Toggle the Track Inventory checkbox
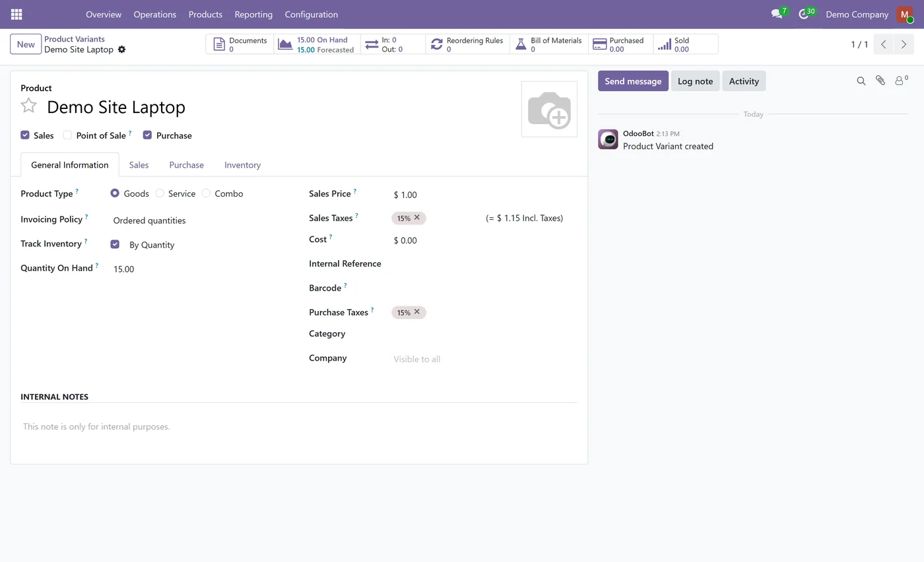Screen dimensions: 924x562 point(115,244)
